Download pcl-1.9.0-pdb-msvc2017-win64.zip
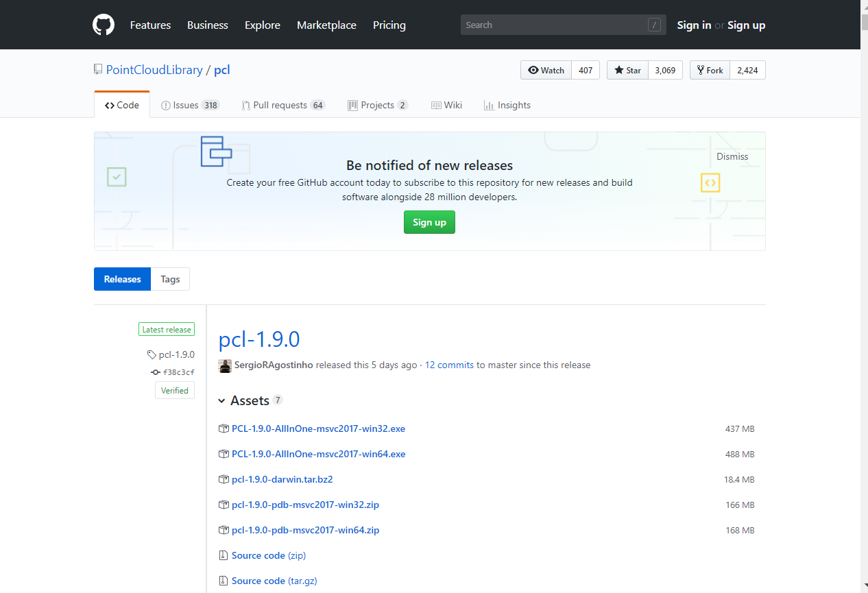Viewport: 868px width, 593px height. click(305, 530)
